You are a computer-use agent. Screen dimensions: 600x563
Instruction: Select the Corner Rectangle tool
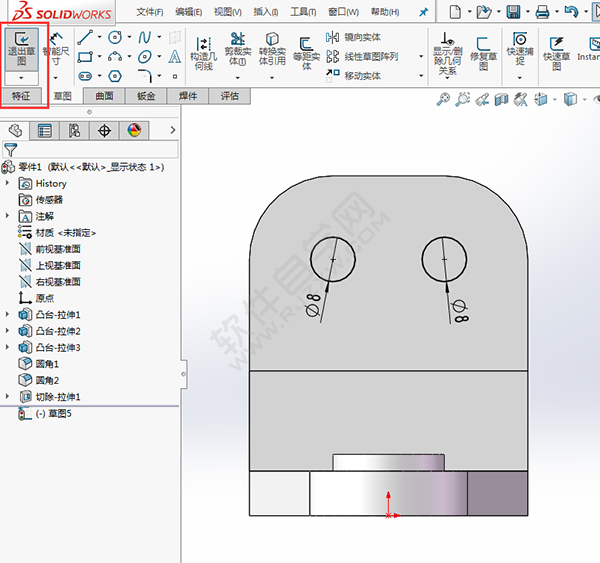85,57
